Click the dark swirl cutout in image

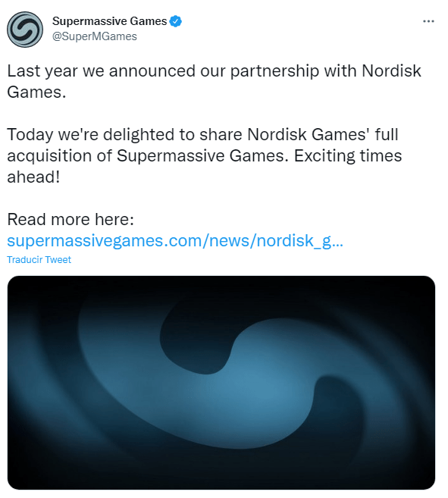pyautogui.click(x=197, y=338)
